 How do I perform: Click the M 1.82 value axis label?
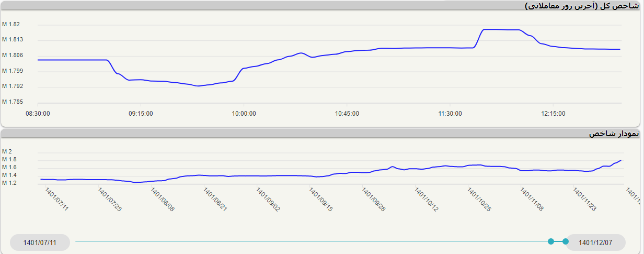11,25
